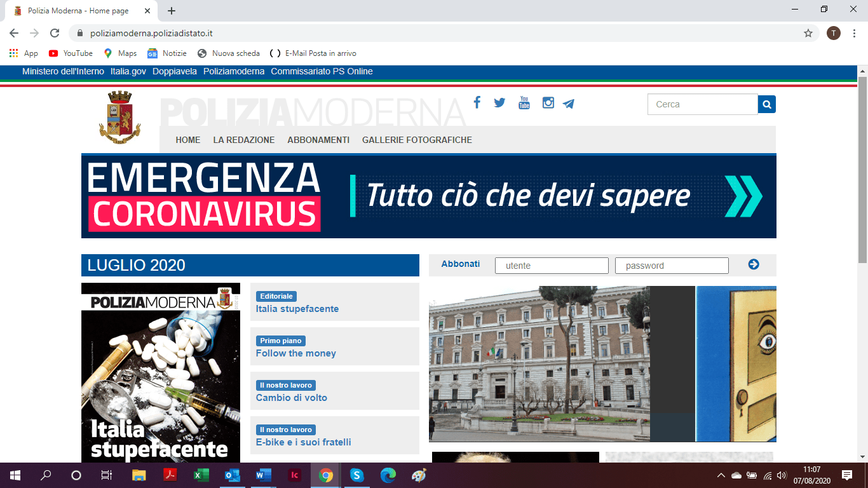868x488 pixels.
Task: Click the utente input field
Action: click(552, 266)
